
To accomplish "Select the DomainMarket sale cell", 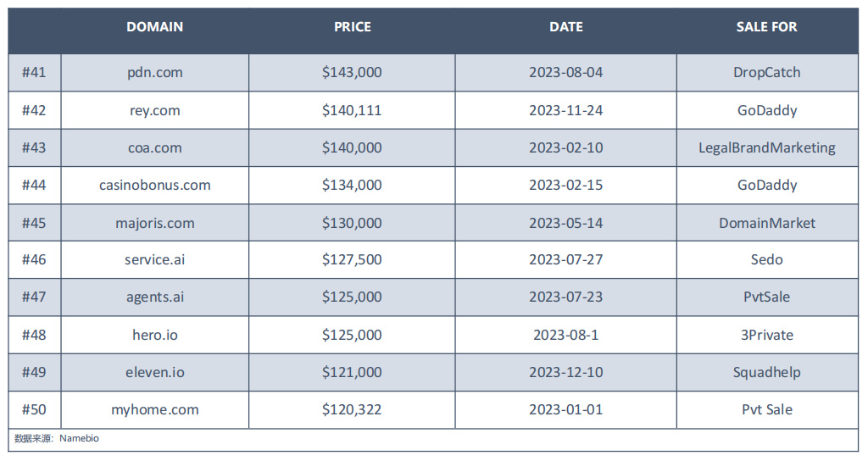I will pyautogui.click(x=767, y=223).
